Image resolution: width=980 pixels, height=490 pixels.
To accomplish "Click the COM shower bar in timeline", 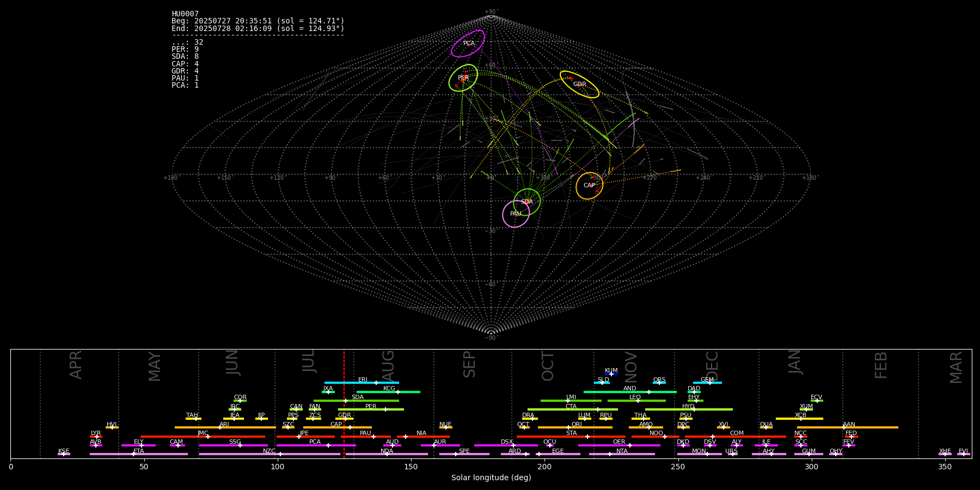I will 734,437.
